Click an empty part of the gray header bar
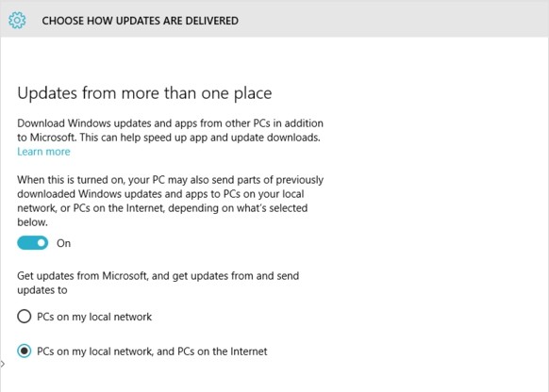549x392 pixels. [385, 19]
